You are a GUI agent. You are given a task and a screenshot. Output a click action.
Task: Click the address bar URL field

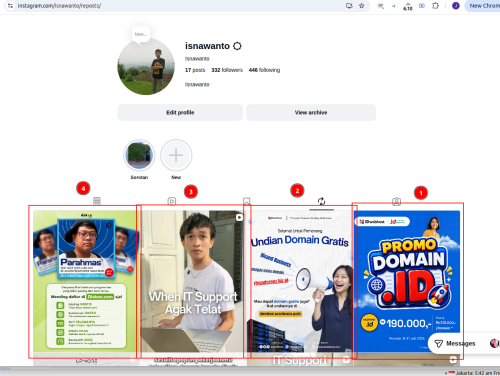click(x=180, y=6)
